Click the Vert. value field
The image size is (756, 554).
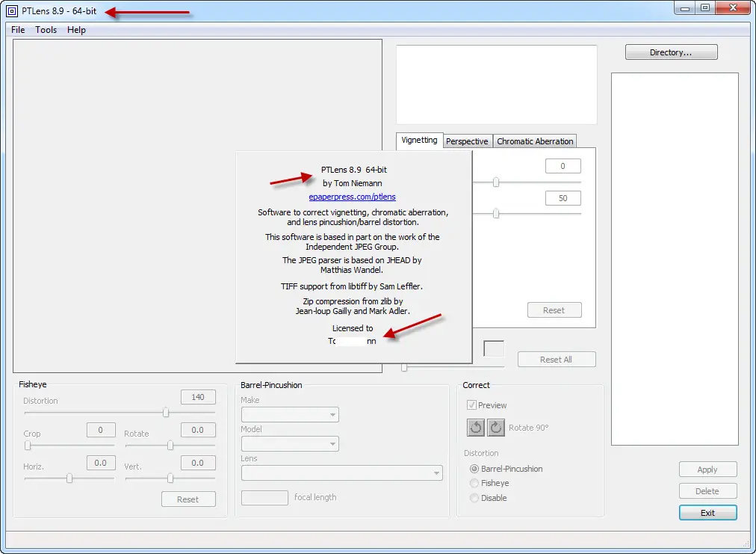coord(198,463)
